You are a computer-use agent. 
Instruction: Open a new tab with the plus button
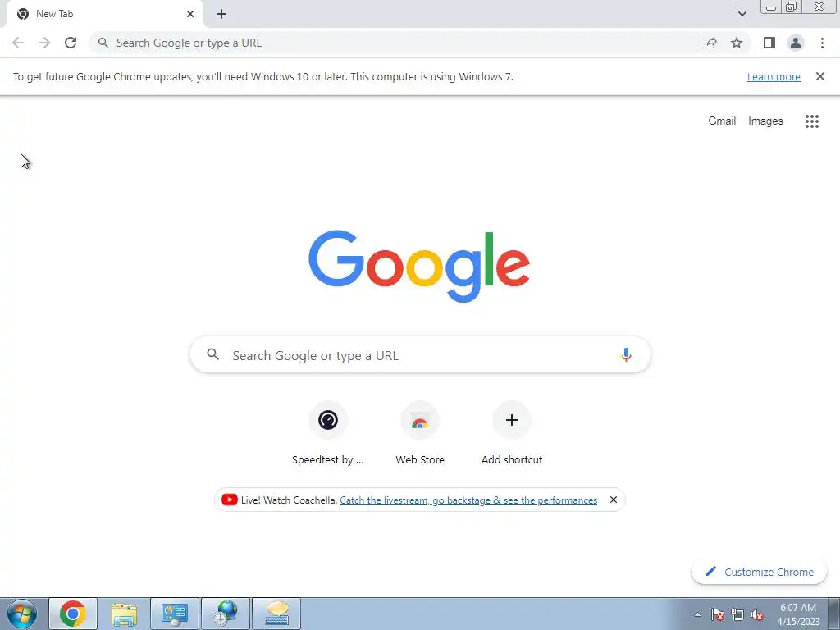[x=221, y=14]
